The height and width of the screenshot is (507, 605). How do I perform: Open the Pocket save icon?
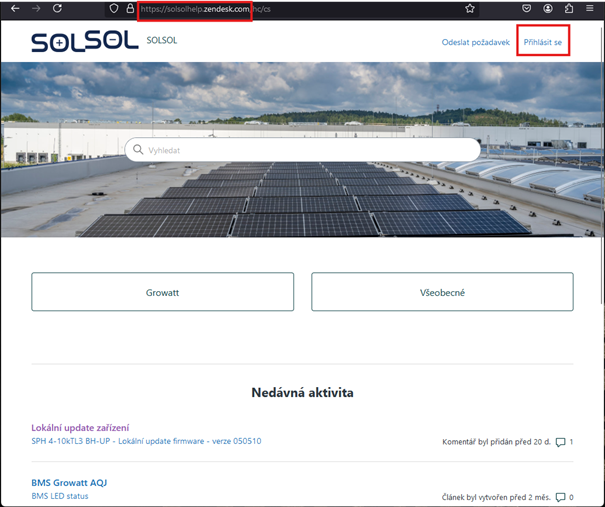526,8
